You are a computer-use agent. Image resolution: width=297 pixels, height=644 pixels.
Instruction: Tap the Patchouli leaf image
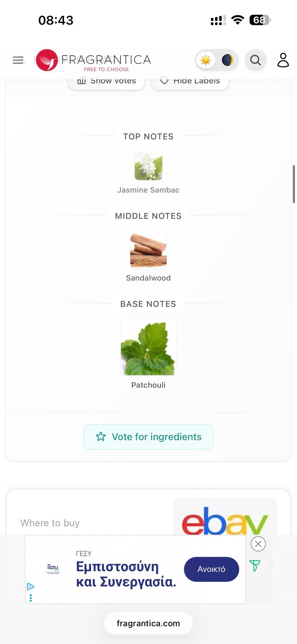[x=148, y=348]
